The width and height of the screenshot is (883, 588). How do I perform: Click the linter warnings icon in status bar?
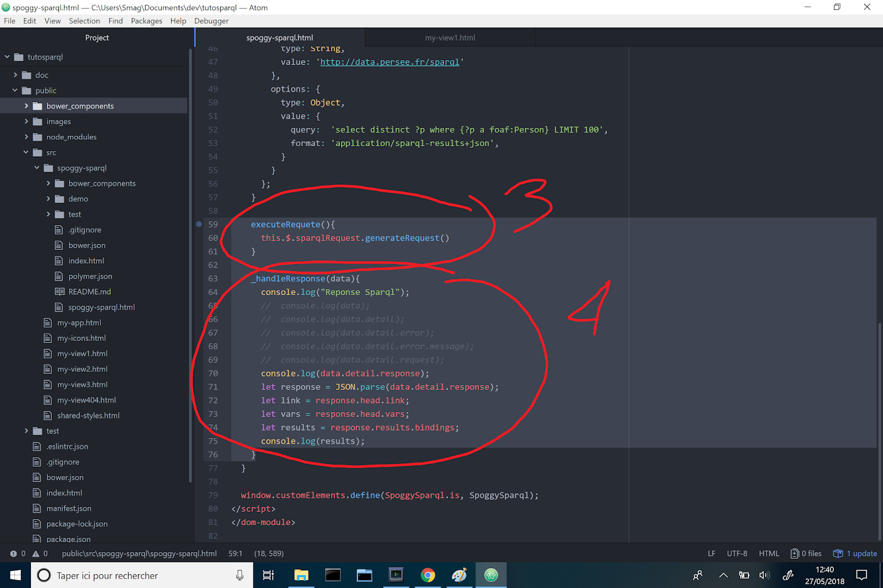click(36, 553)
